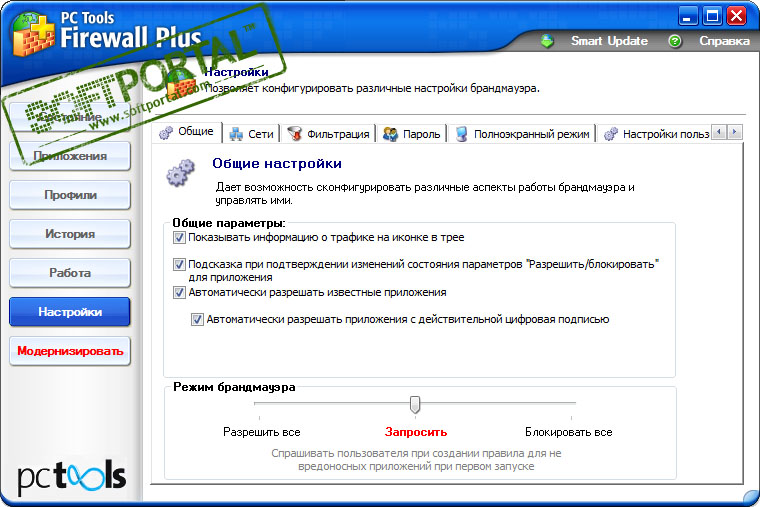The height and width of the screenshot is (507, 760).
Task: Open the Пароль tab
Action: [412, 134]
